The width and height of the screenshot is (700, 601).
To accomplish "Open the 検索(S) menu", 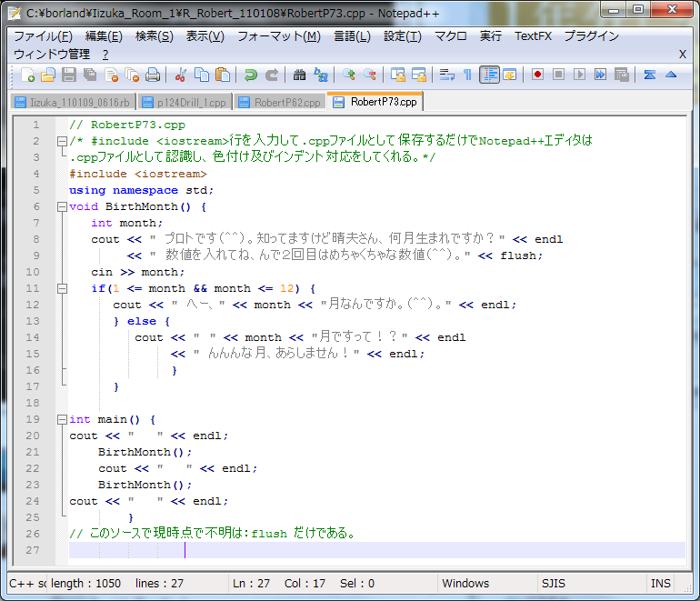I will pyautogui.click(x=154, y=36).
